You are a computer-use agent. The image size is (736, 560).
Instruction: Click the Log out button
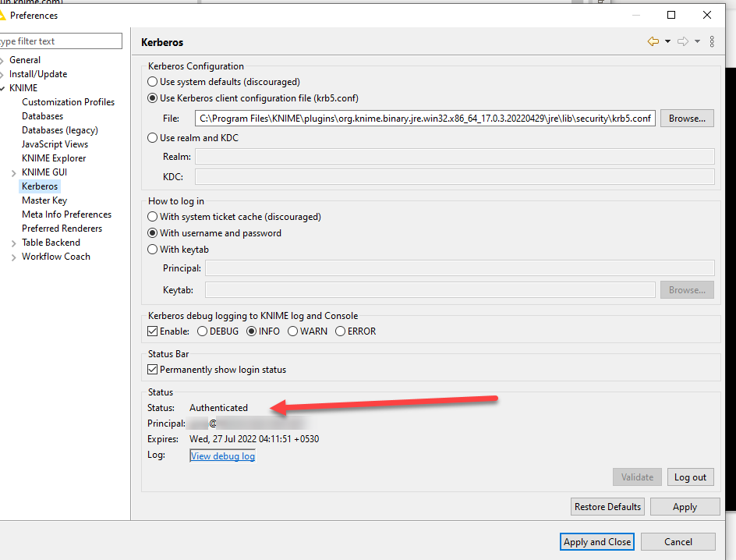click(691, 477)
